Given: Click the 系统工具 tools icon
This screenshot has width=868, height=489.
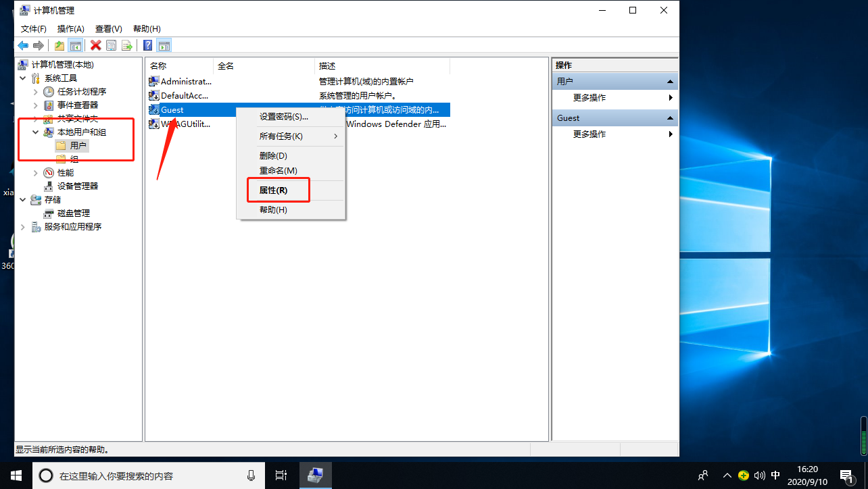Looking at the screenshot, I should 36,78.
